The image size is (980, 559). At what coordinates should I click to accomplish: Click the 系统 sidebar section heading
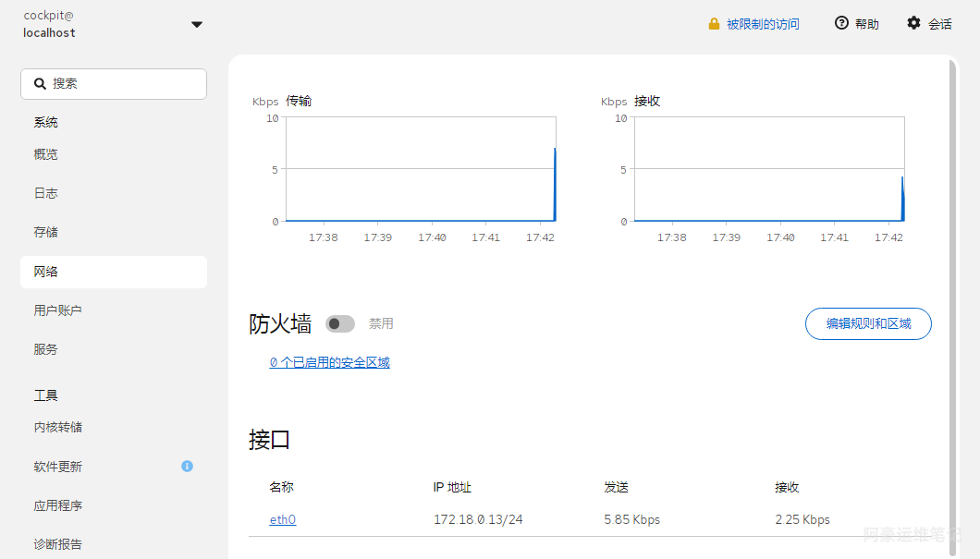[45, 122]
